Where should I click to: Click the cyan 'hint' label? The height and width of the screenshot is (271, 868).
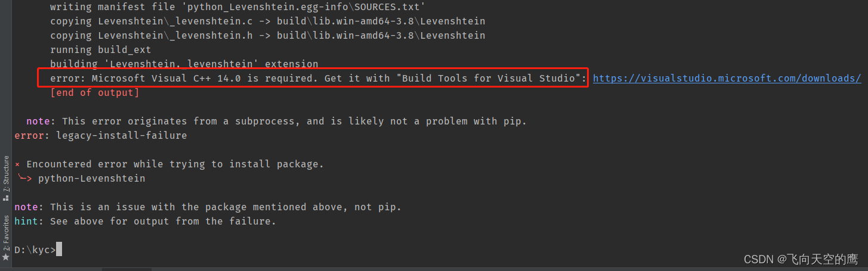tap(26, 221)
